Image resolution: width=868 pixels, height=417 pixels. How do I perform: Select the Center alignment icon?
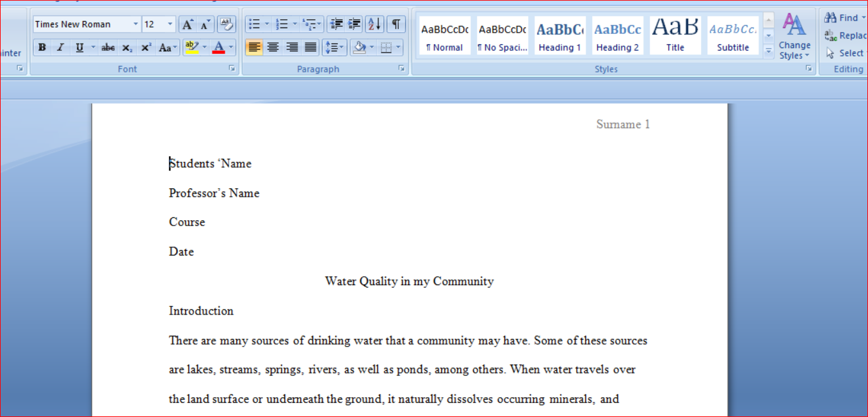pyautogui.click(x=273, y=47)
